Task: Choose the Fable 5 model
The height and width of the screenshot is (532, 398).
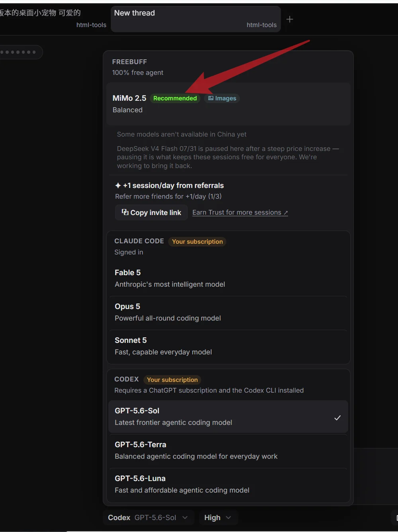Action: click(228, 278)
